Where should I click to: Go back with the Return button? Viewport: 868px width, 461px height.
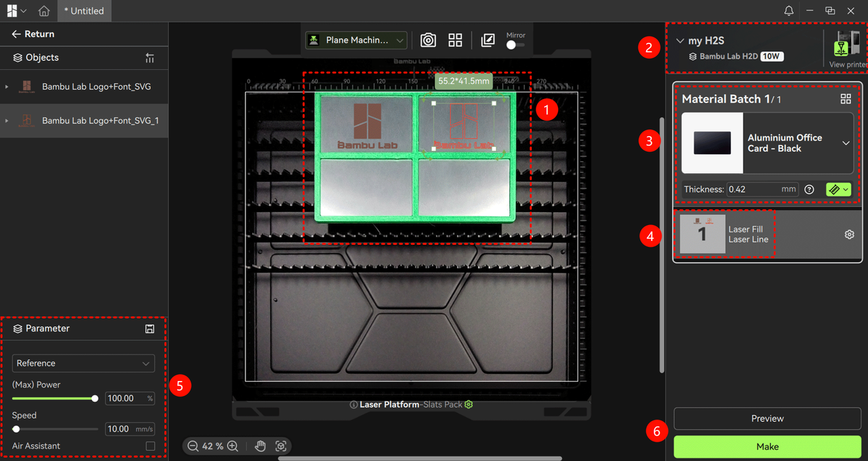click(33, 34)
